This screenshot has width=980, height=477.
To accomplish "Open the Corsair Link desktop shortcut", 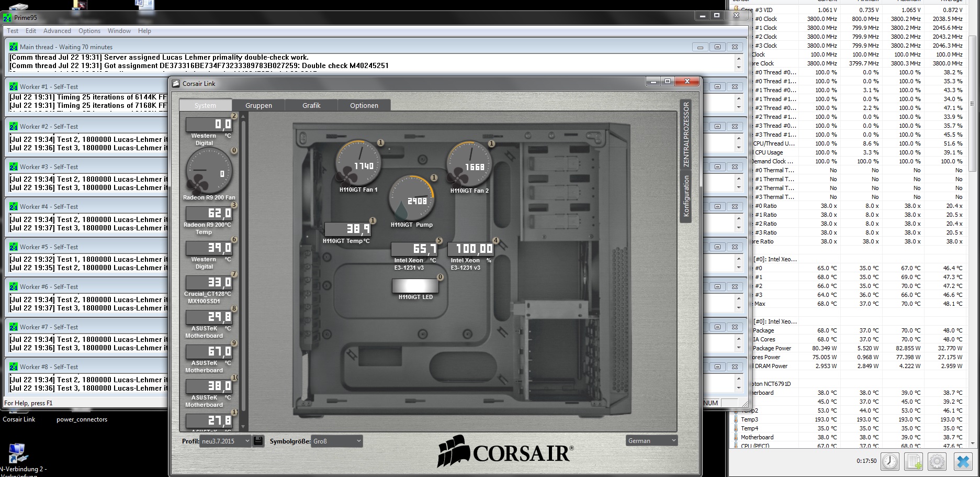I will click(19, 419).
